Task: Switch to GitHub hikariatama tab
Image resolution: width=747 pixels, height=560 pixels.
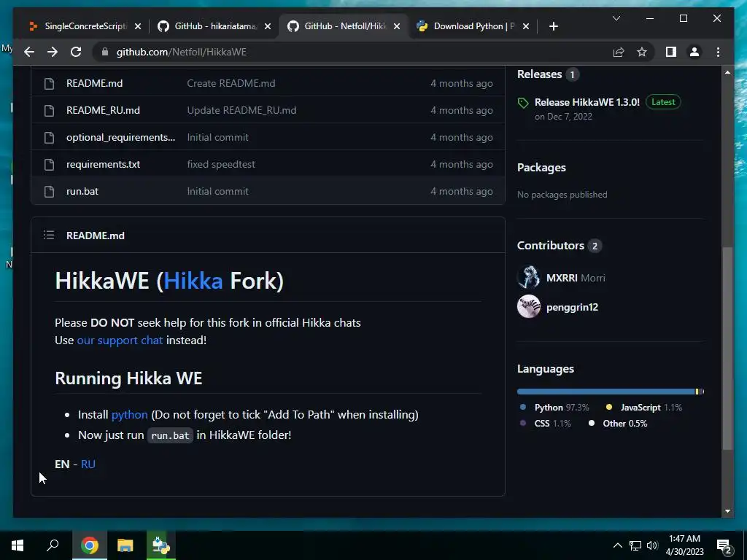Action: [x=214, y=26]
